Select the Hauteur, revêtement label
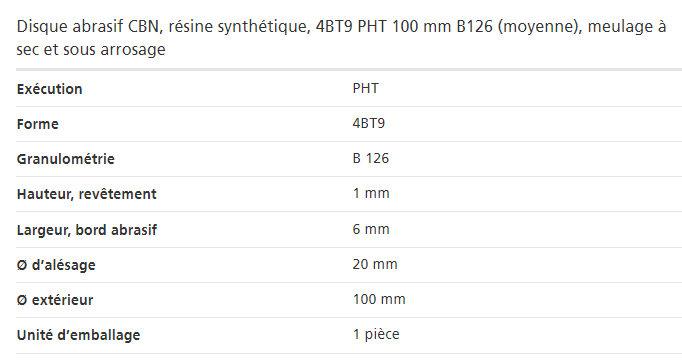Viewport: 682px width, 363px height. pyautogui.click(x=87, y=194)
